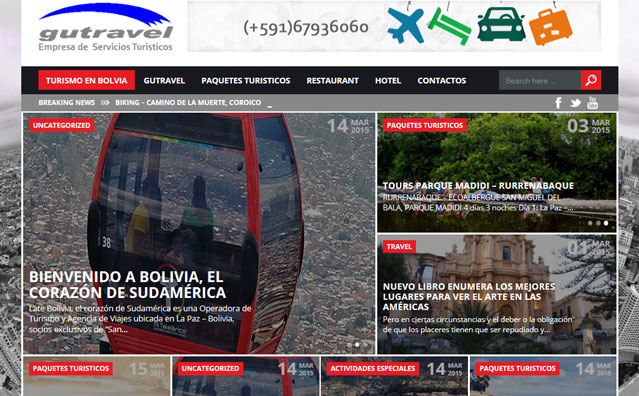Go to the Restaurant menu item
Screen dimensions: 639x396
[x=333, y=81]
